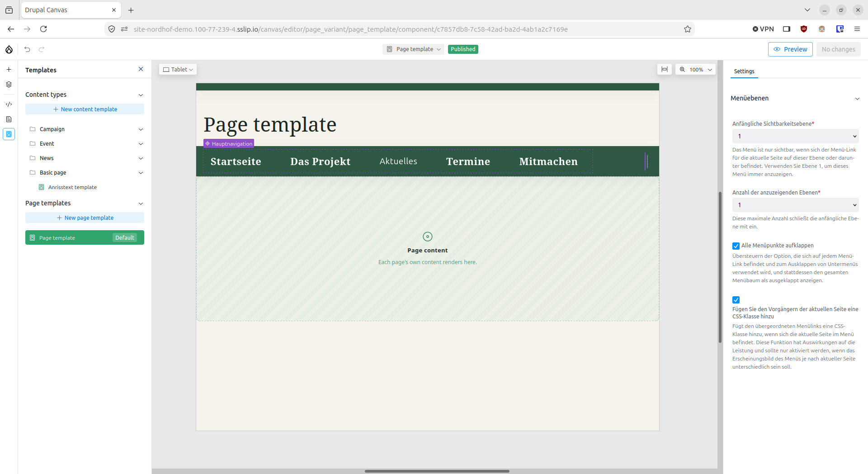The width and height of the screenshot is (868, 474).
Task: Expand the Event content type
Action: point(141,144)
